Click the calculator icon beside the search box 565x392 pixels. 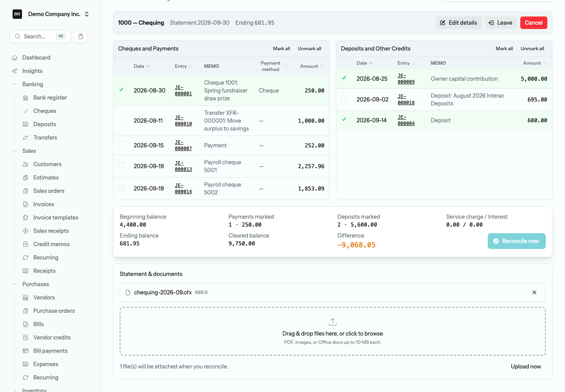pos(81,36)
